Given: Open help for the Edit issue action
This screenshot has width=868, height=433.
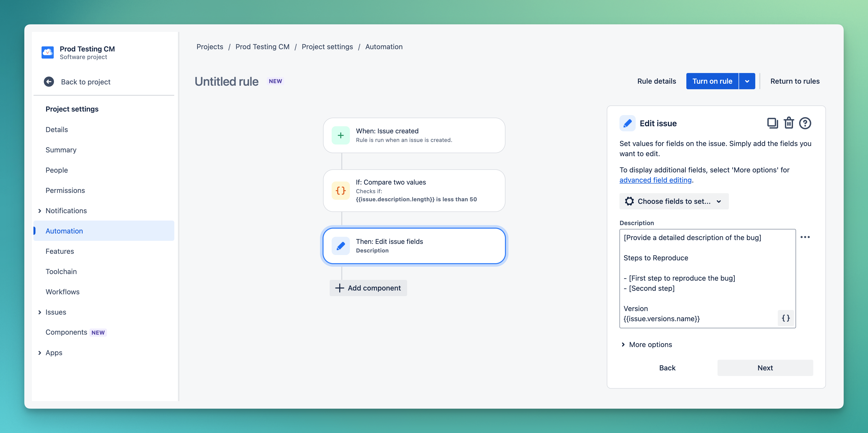Looking at the screenshot, I should 806,123.
